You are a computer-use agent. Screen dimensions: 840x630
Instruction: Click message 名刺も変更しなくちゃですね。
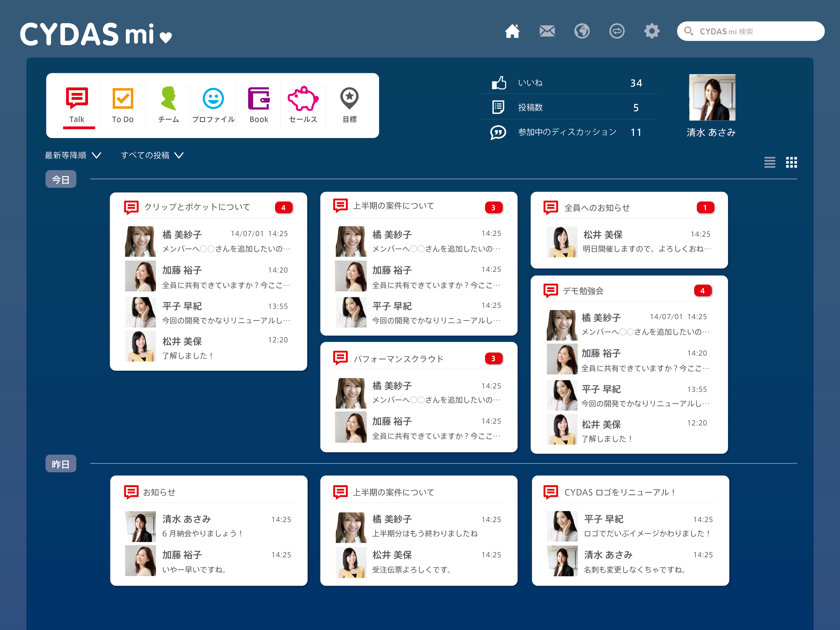coord(635,570)
